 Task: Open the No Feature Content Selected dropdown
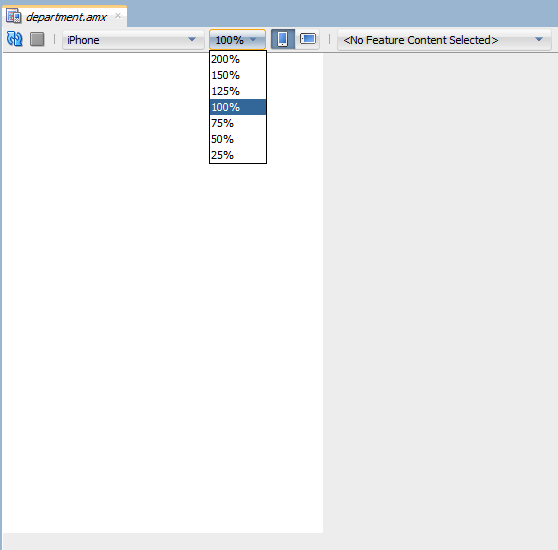pos(444,40)
